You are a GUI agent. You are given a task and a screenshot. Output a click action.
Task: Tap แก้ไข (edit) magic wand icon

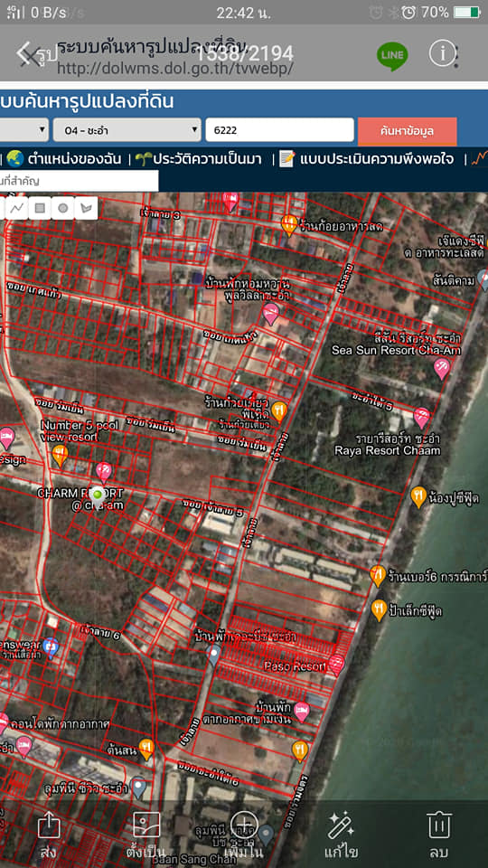pos(342,826)
